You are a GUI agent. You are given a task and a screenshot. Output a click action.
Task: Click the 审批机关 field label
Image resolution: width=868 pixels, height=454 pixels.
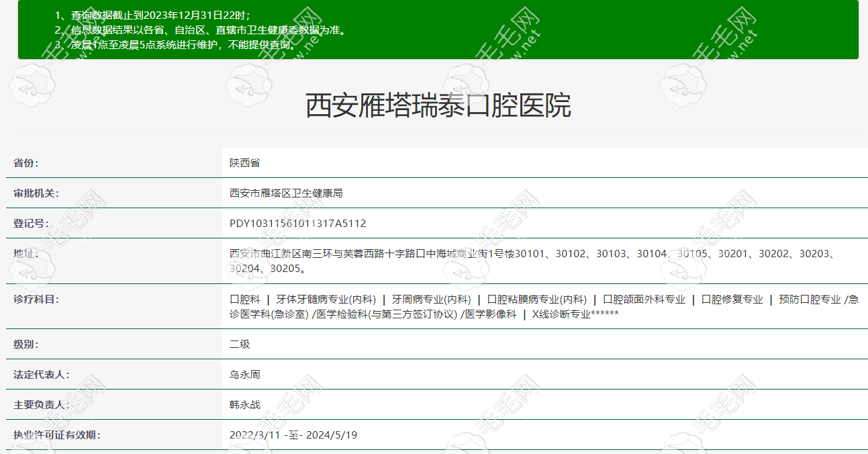(36, 193)
